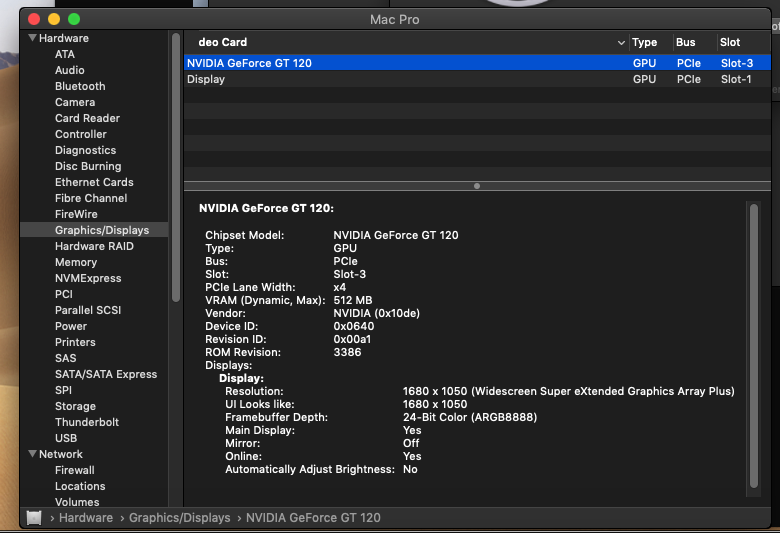Click the VRAM value 512 MB
Image resolution: width=780 pixels, height=533 pixels.
coord(353,300)
